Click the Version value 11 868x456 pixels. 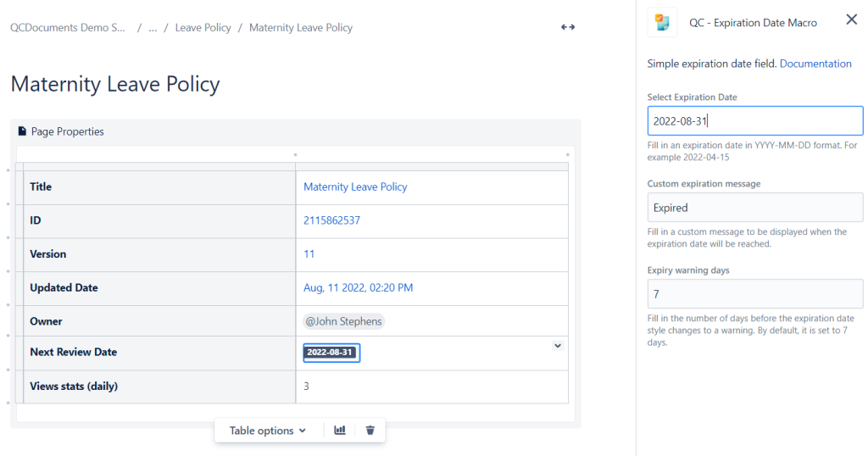[309, 254]
